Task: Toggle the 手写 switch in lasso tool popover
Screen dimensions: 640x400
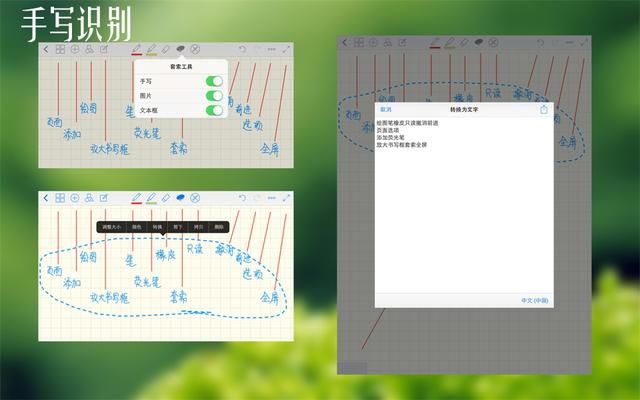Action: tap(214, 81)
